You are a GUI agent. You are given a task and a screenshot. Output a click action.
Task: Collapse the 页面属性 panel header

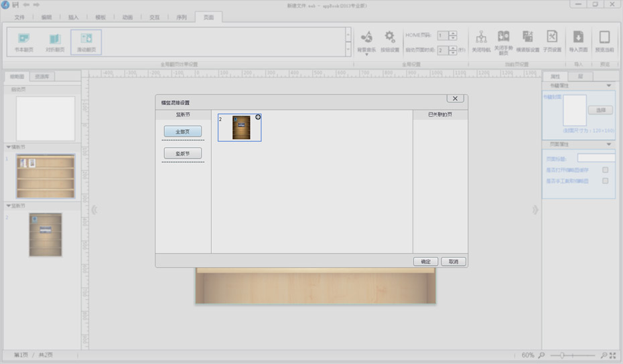tap(608, 144)
